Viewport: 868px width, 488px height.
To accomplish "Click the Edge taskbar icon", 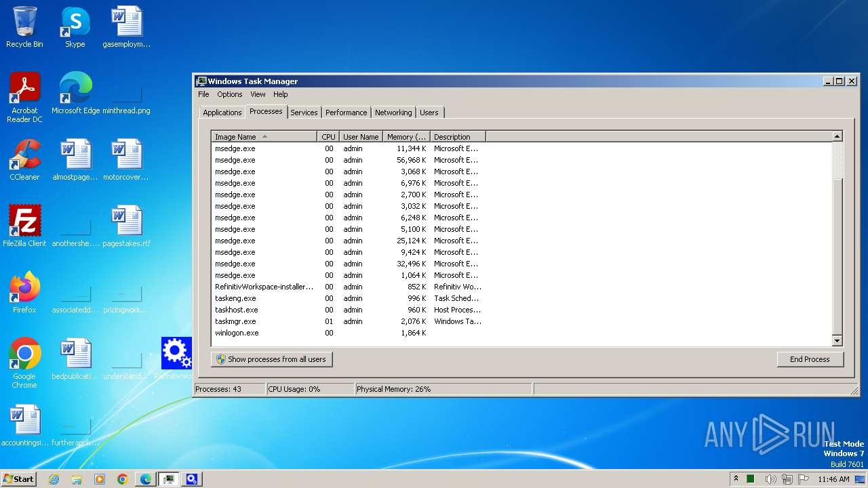I will [146, 479].
